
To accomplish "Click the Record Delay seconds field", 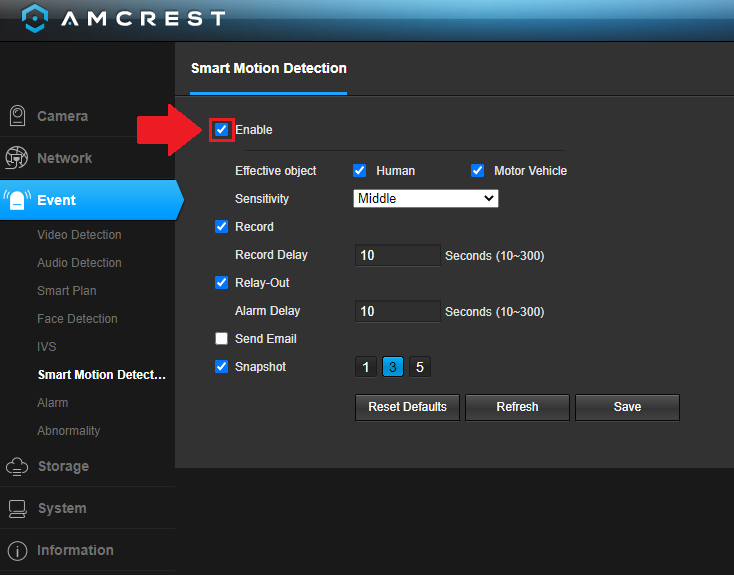I will tap(398, 255).
